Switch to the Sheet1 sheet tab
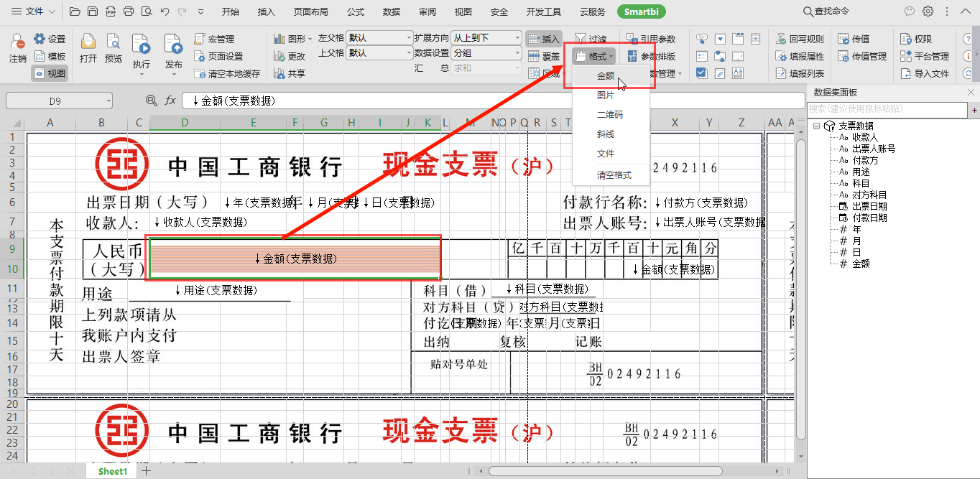Image resolution: width=980 pixels, height=479 pixels. click(113, 471)
